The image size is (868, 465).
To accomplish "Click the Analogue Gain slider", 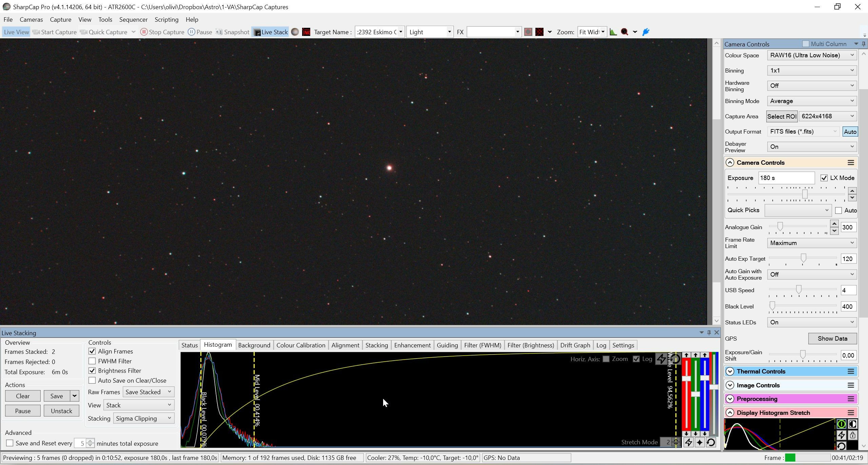I will click(x=798, y=226).
